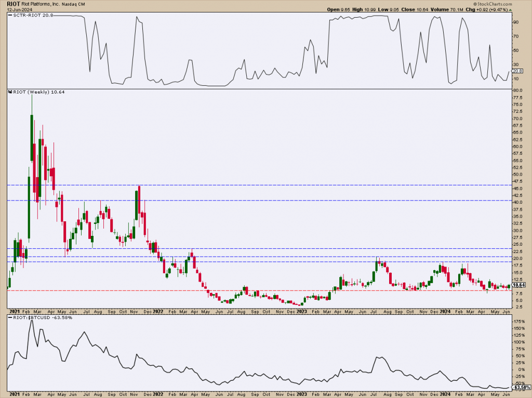Select the '12-Jun-2024' chart date

tap(19, 9)
